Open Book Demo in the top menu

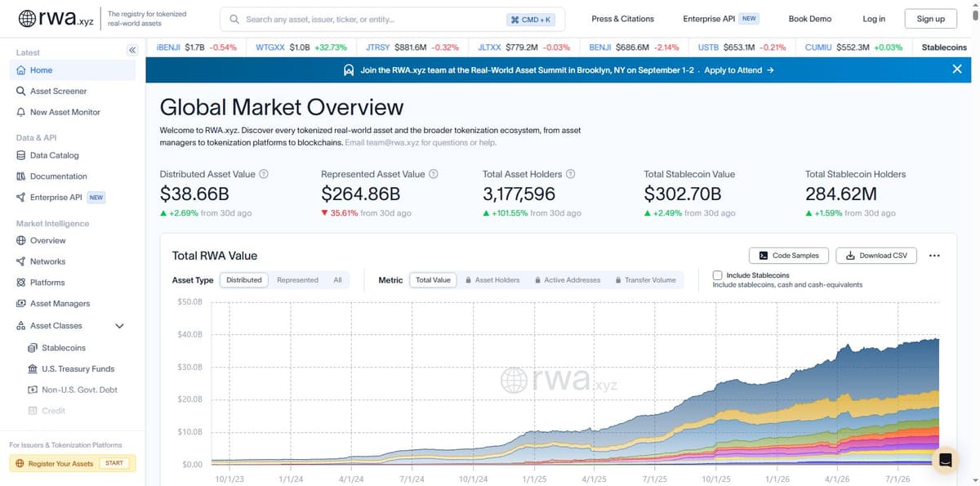click(809, 19)
